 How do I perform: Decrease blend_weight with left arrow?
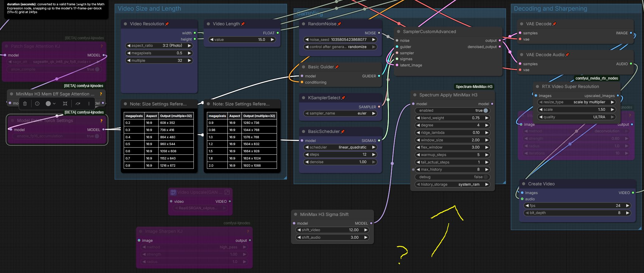pyautogui.click(x=418, y=118)
